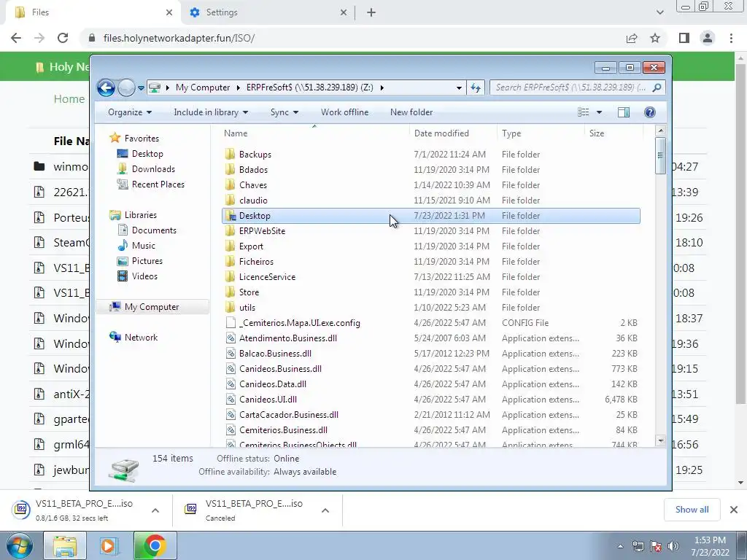The image size is (747, 560).
Task: Open the Music library
Action: (144, 246)
